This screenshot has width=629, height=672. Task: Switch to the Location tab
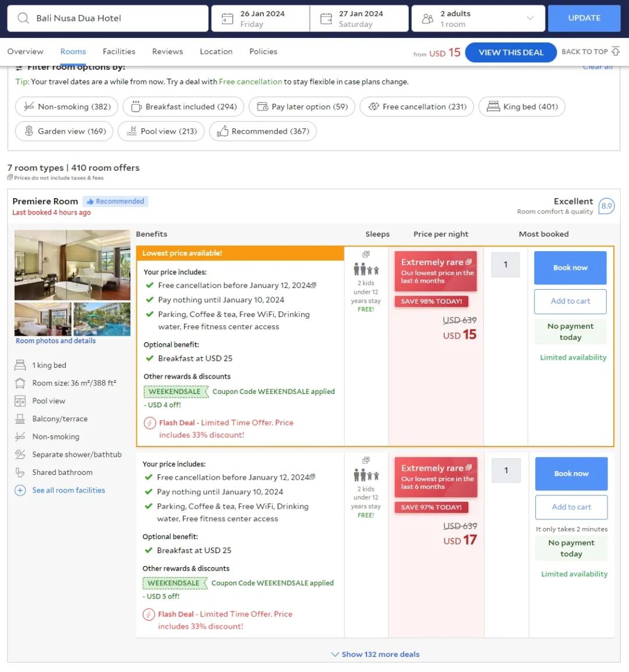pos(216,51)
